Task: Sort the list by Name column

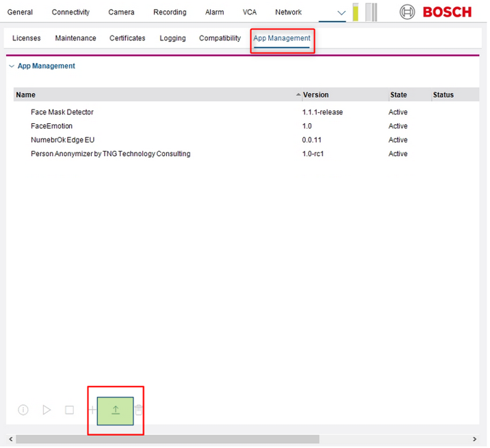Action: point(26,95)
